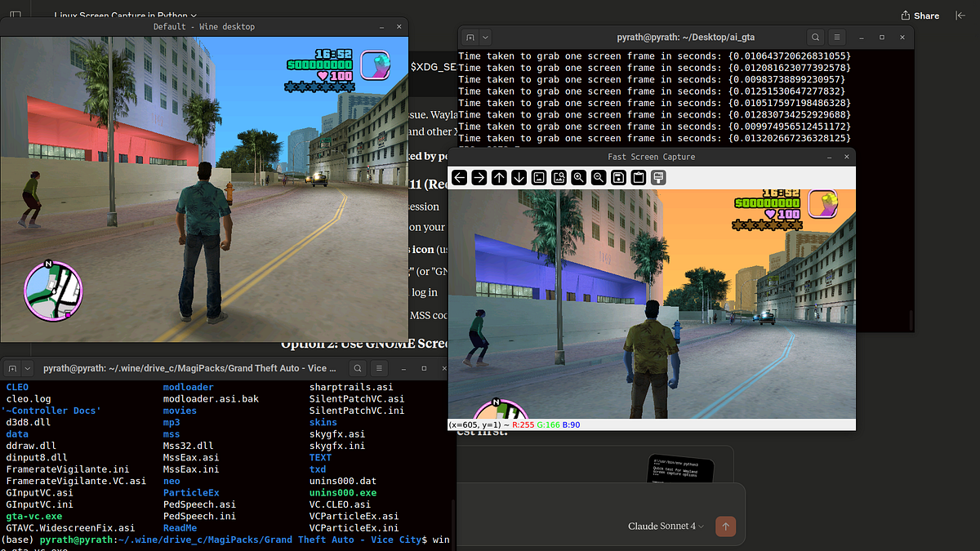Open the hamburger menu in the Vice City terminal

point(380,368)
